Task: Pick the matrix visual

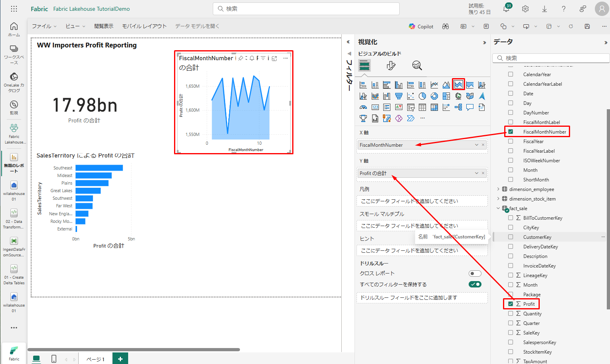Action: tap(434, 107)
